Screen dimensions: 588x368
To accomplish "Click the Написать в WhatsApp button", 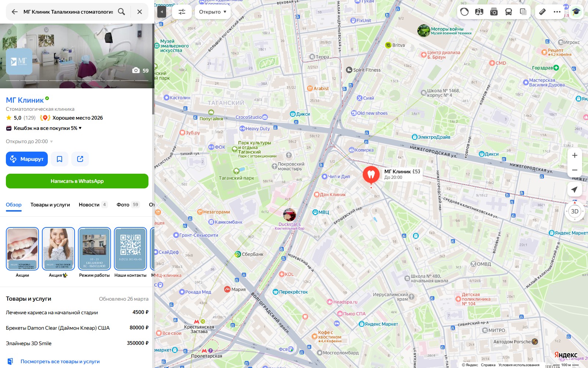I will point(77,181).
